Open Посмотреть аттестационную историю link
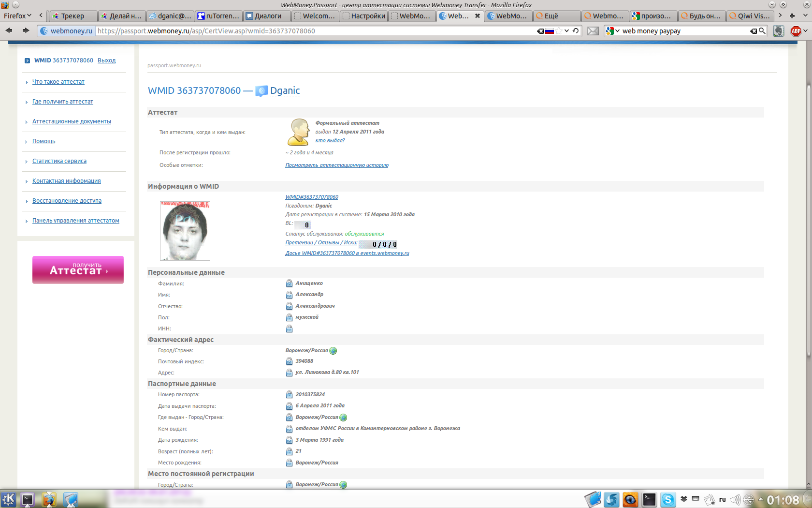The height and width of the screenshot is (508, 812). pos(337,165)
